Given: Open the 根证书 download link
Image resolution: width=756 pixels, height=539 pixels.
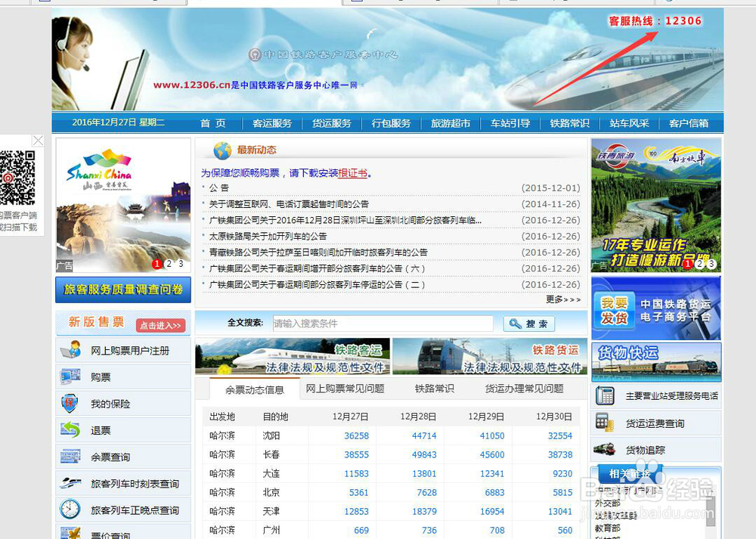Looking at the screenshot, I should [x=352, y=173].
